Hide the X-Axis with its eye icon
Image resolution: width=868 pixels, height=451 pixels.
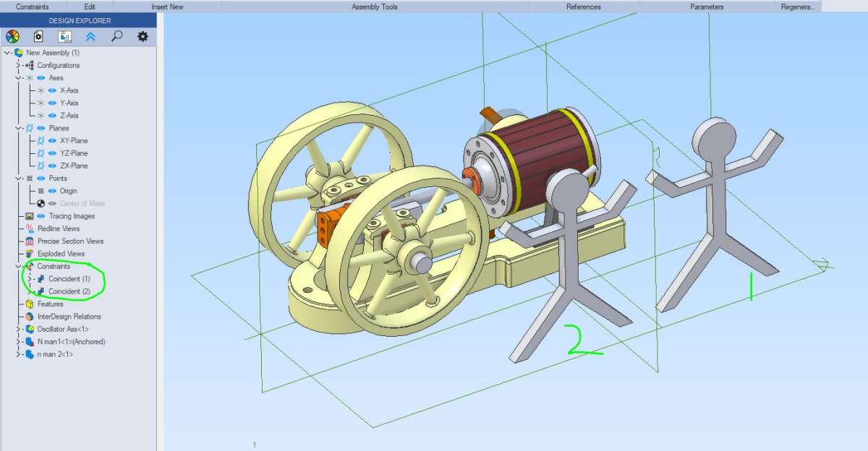point(52,90)
